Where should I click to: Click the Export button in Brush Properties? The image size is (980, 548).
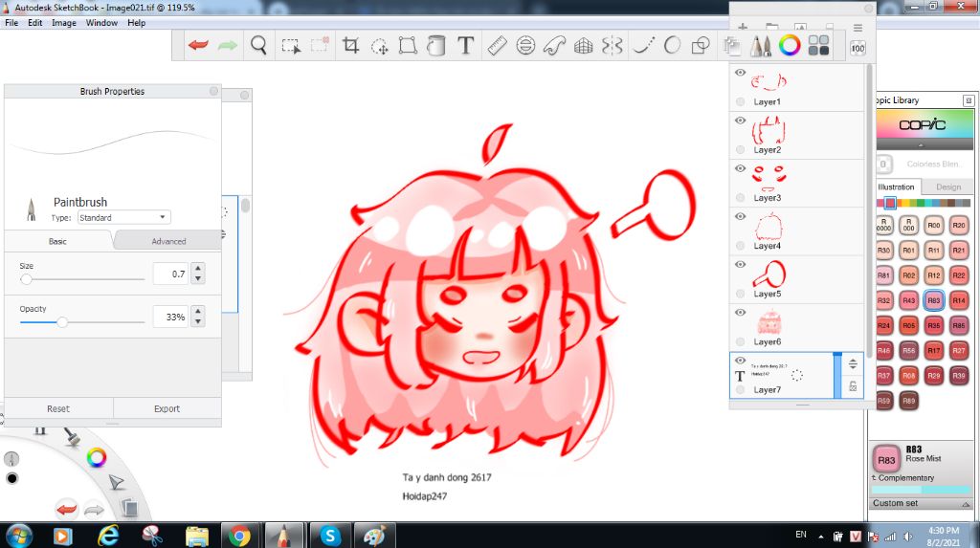(x=167, y=408)
